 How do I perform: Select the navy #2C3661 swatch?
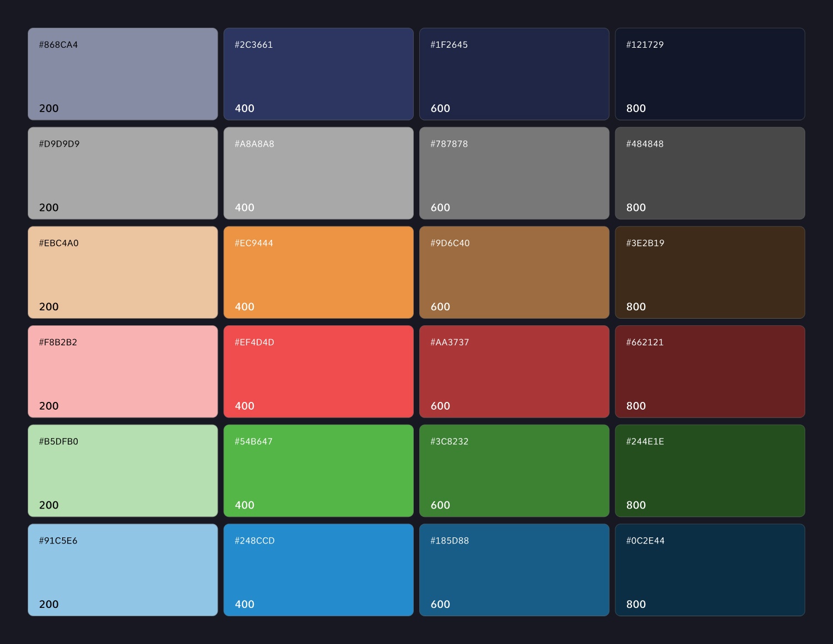(x=318, y=74)
